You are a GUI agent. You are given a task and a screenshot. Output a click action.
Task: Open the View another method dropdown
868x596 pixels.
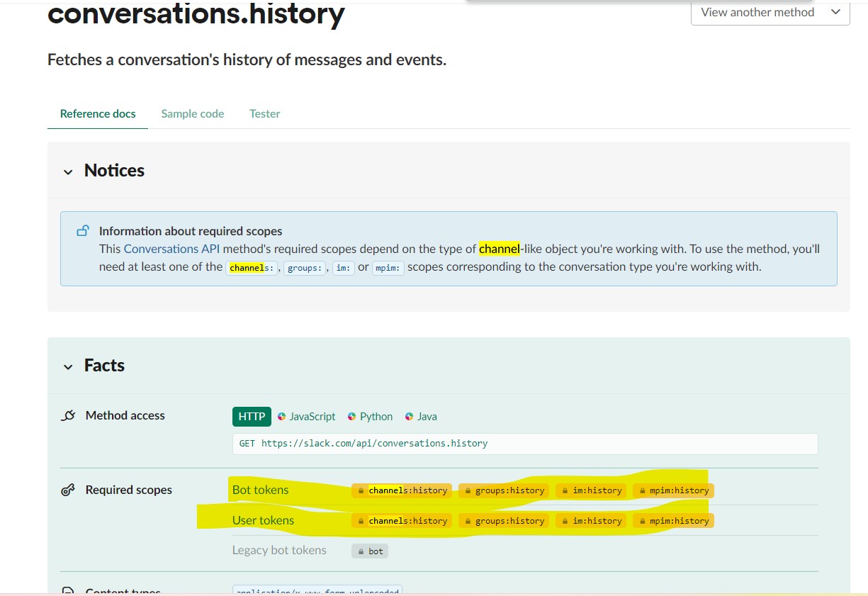pos(770,12)
